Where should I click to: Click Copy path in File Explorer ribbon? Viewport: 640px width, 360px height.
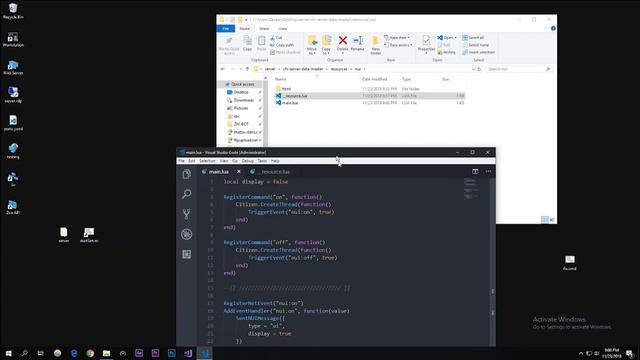pyautogui.click(x=282, y=45)
